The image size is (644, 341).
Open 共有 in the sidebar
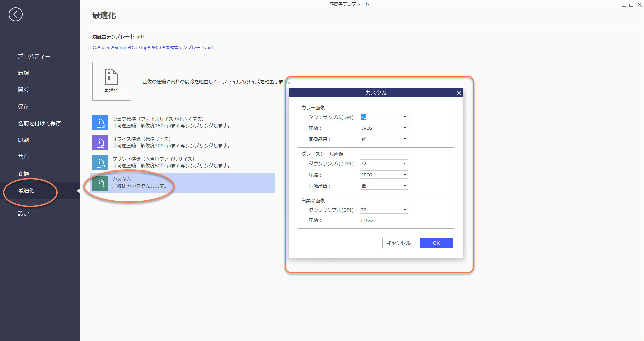click(23, 157)
